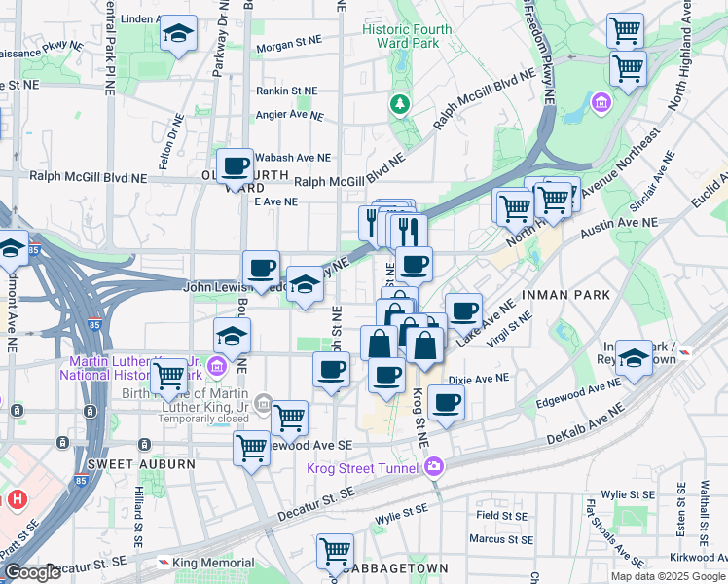This screenshot has width=728, height=584.
Task: Click the Morgan St NE label
Action: click(289, 44)
